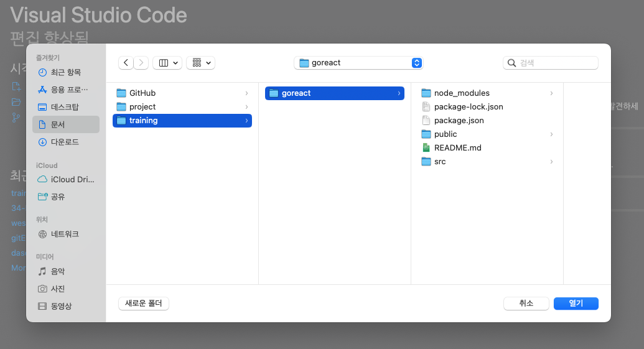Select the public folder

coord(487,134)
